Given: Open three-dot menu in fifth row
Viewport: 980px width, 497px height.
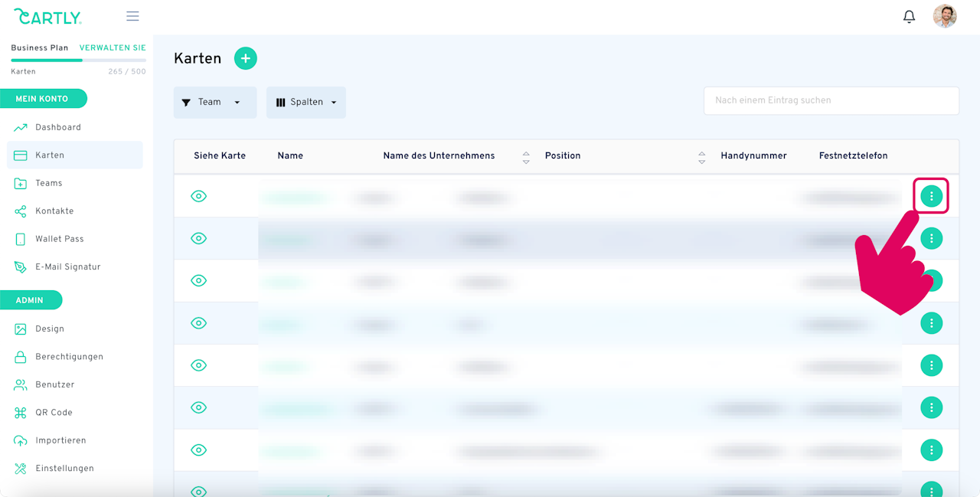Looking at the screenshot, I should click(931, 365).
